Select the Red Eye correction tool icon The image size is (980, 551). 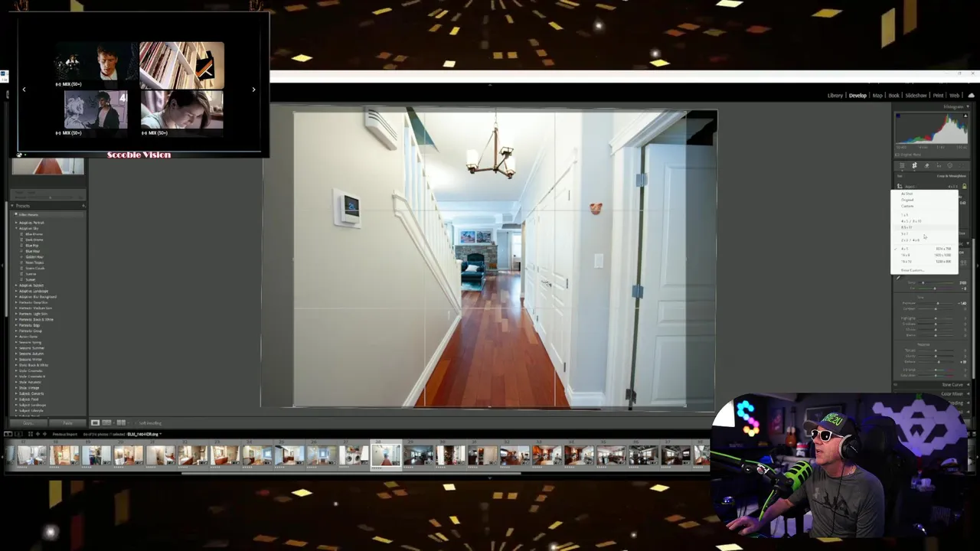click(x=939, y=165)
